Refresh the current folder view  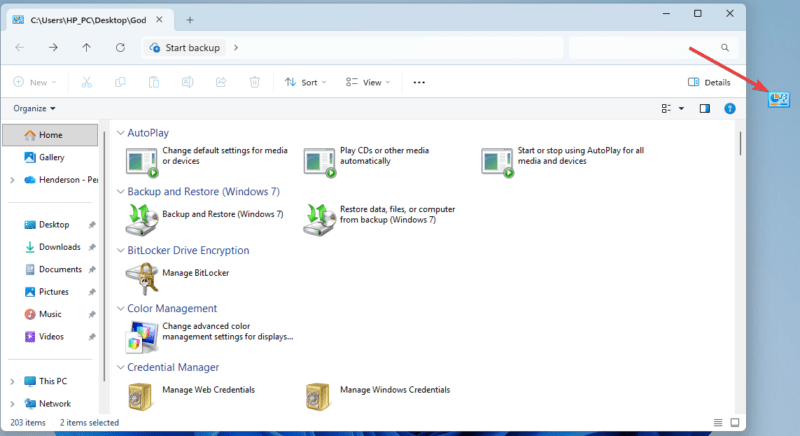click(x=120, y=47)
